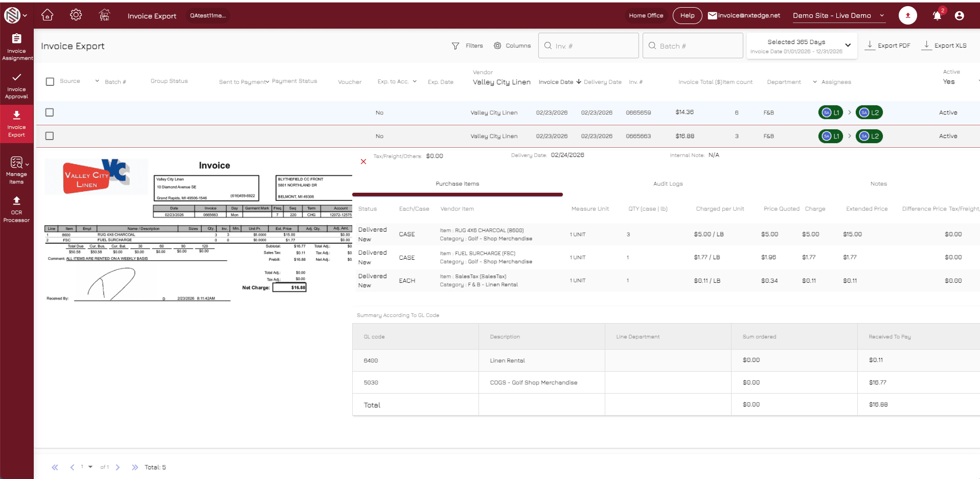Select Invoice Export in sidebar
980x479 pixels.
tap(17, 124)
